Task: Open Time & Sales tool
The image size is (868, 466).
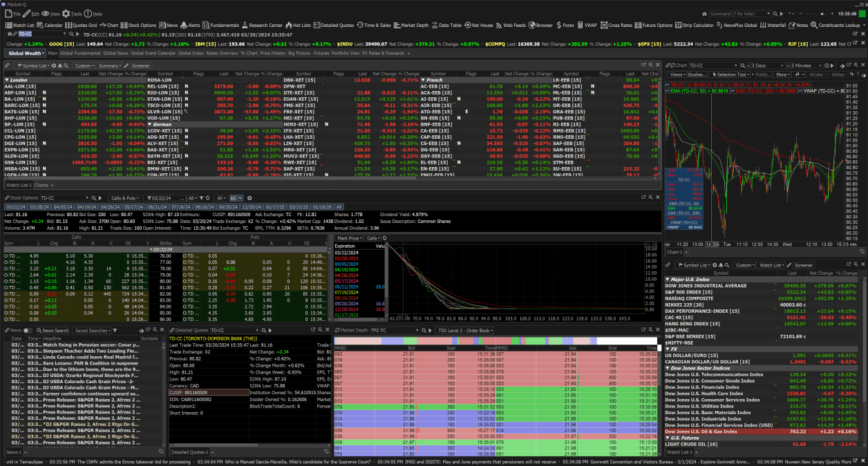Action: [374, 25]
